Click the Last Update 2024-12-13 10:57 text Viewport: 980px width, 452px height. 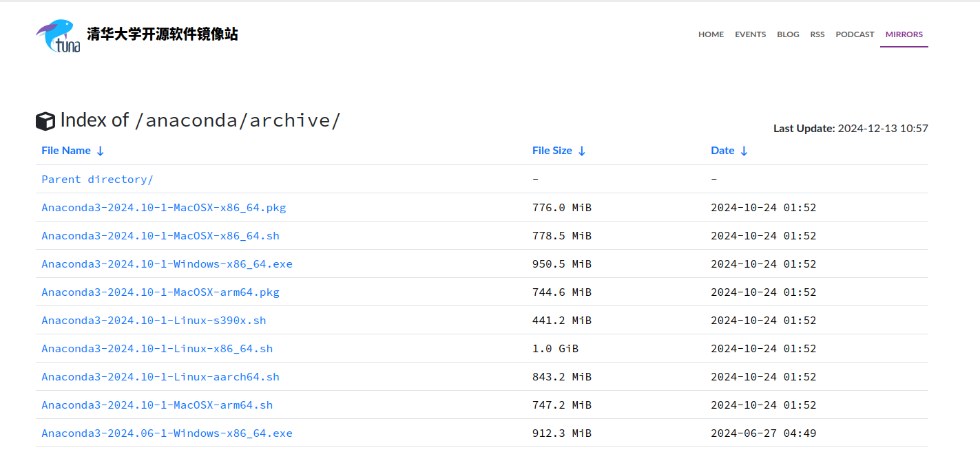[851, 128]
